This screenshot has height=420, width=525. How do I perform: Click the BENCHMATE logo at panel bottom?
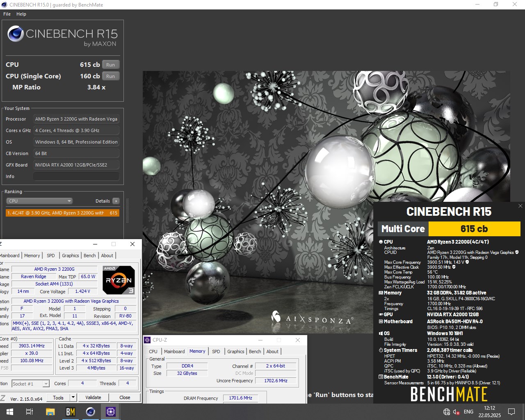pyautogui.click(x=449, y=395)
